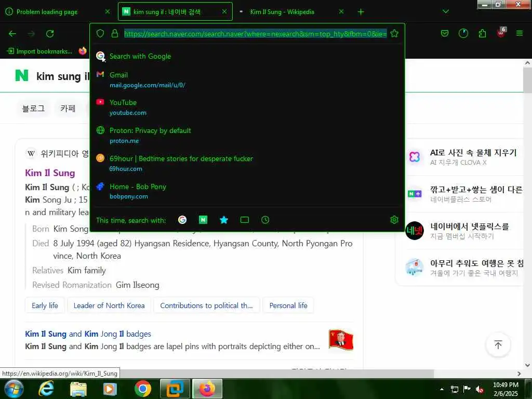
Task: Open the 69hour.com suggestion
Action: click(247, 163)
